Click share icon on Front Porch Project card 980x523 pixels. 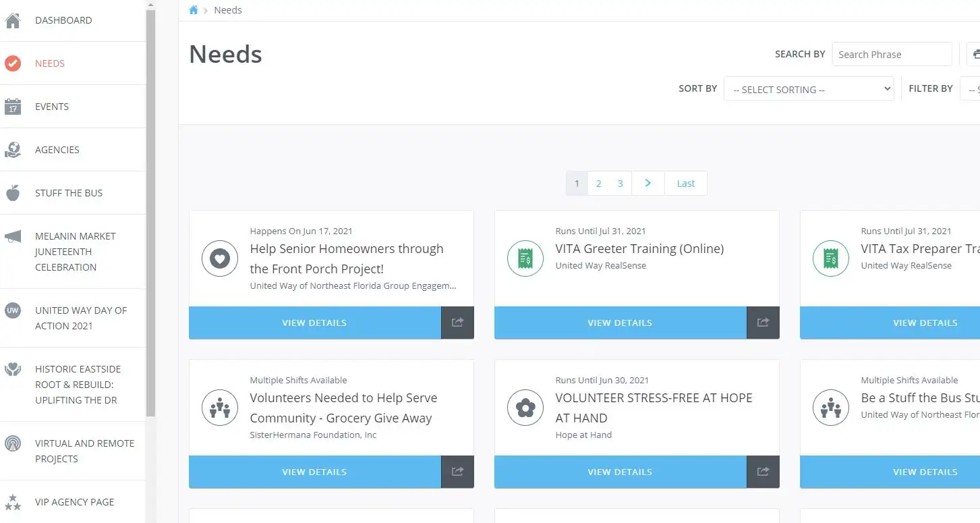[x=458, y=323]
